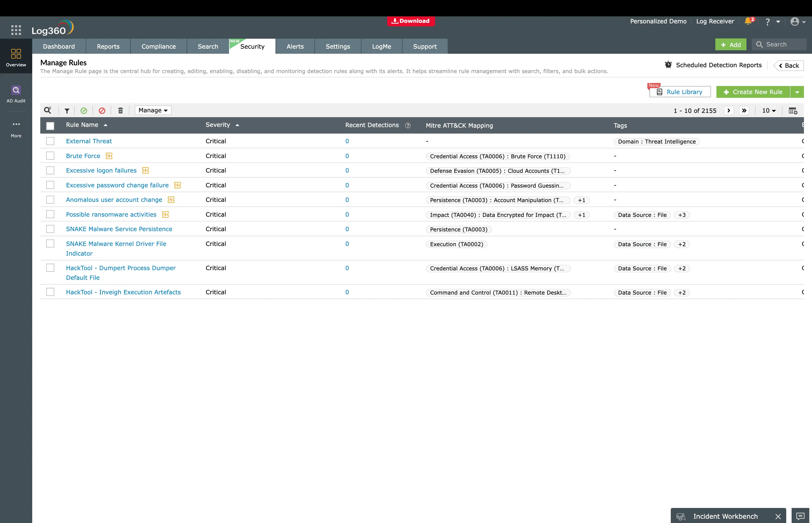Open the Support tab
Viewport: 812px width, 523px height.
click(x=425, y=46)
